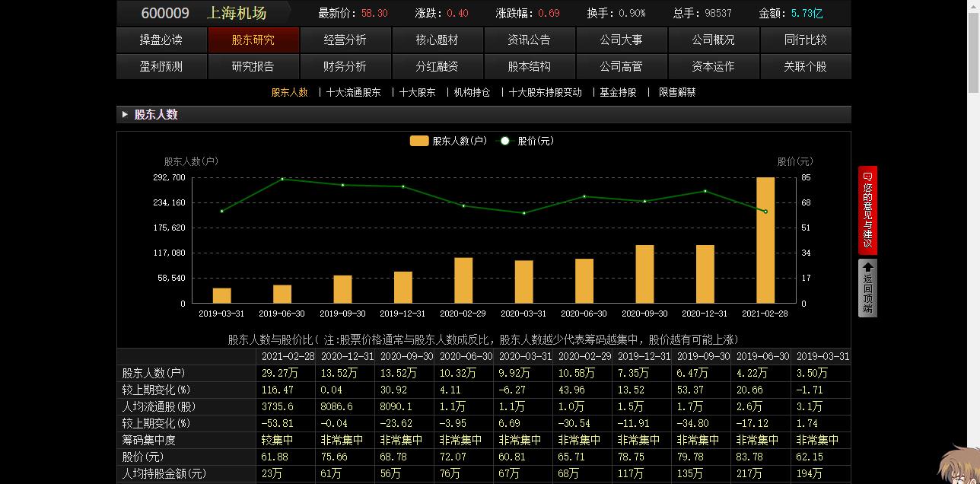Viewport: 980px width, 484px height.
Task: View 十大流通股东 data
Action: point(354,91)
